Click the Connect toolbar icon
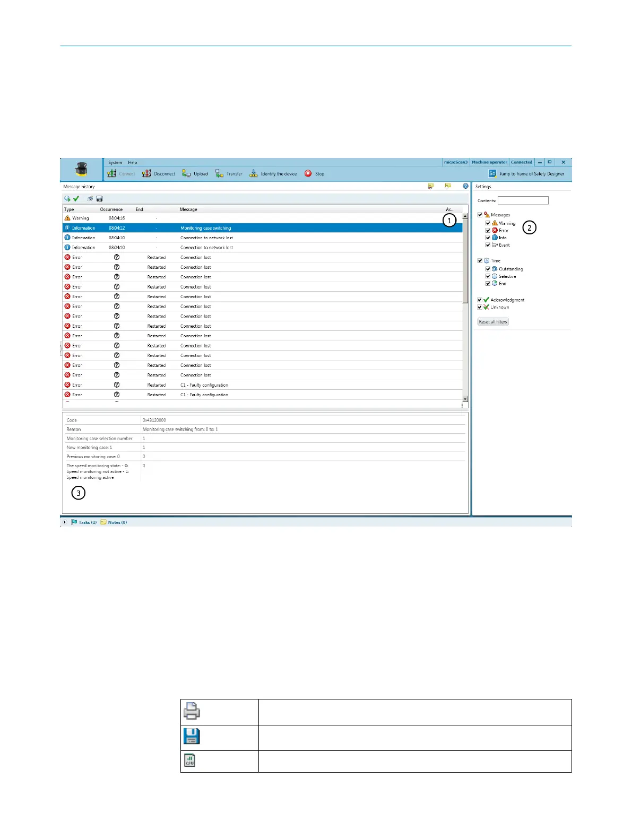Viewport: 632px width, 840px height. coord(112,173)
